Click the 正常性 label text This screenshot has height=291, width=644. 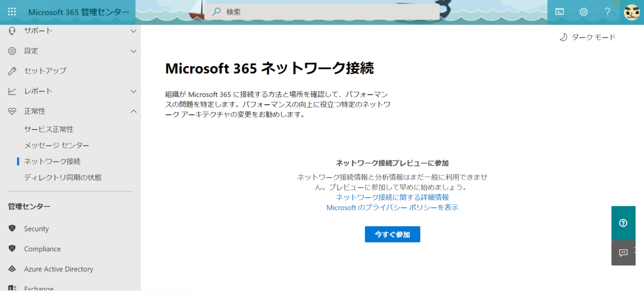point(35,111)
